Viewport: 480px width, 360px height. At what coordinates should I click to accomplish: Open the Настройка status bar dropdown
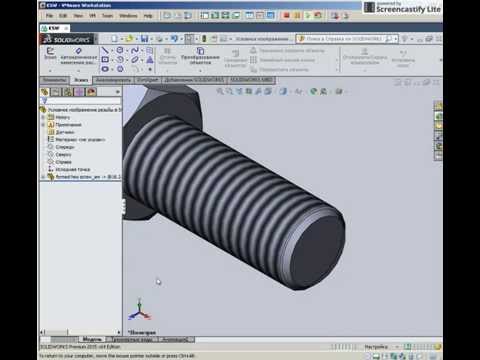tap(397, 347)
